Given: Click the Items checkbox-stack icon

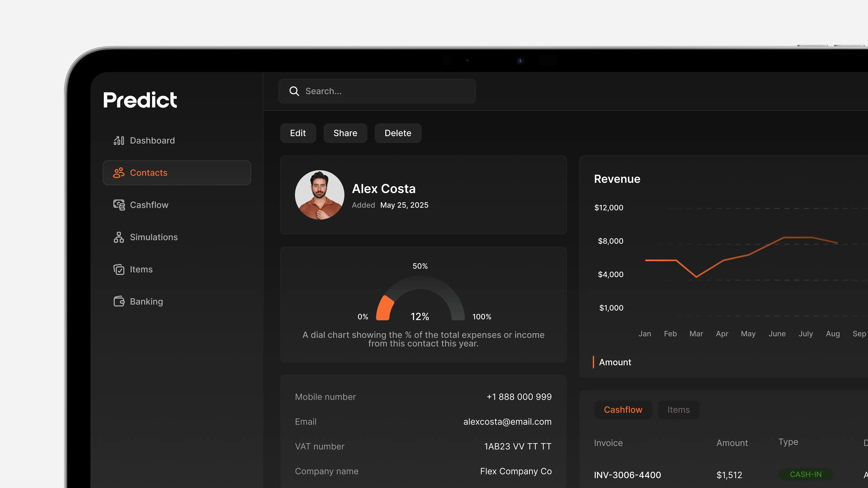Looking at the screenshot, I should (119, 270).
